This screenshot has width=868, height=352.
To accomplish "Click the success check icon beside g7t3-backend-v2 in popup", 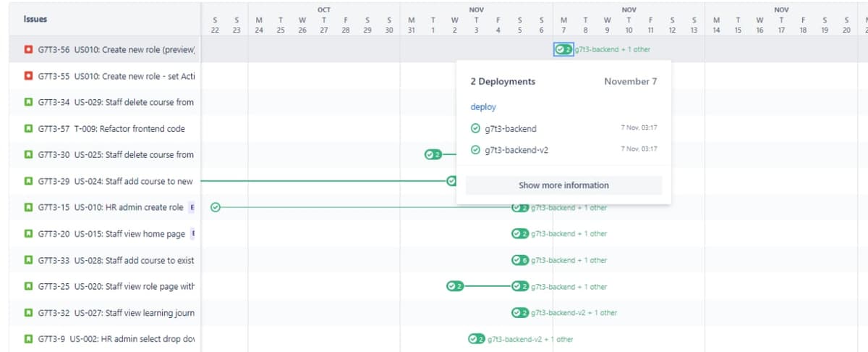I will (x=475, y=151).
